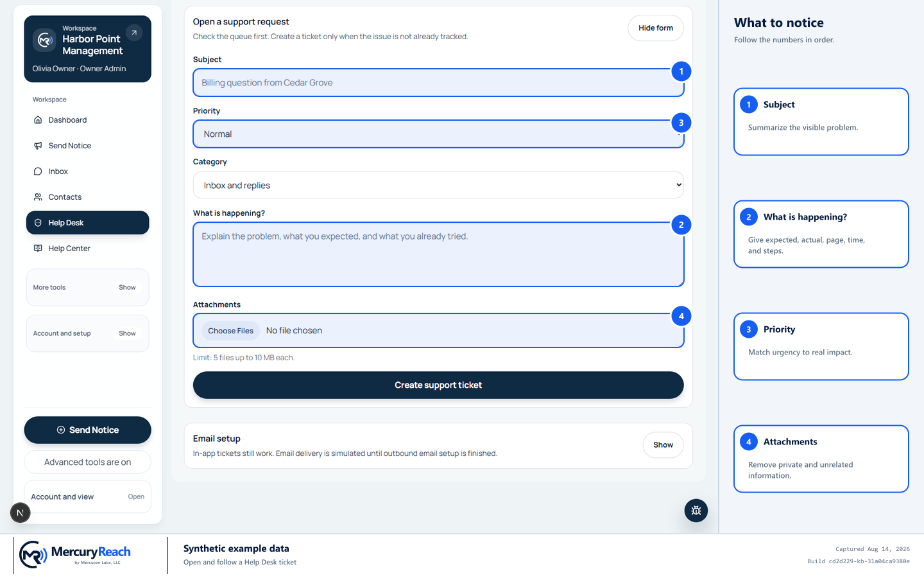The height and width of the screenshot is (578, 924).
Task: Open the Priority dropdown showing Normal
Action: pos(438,134)
